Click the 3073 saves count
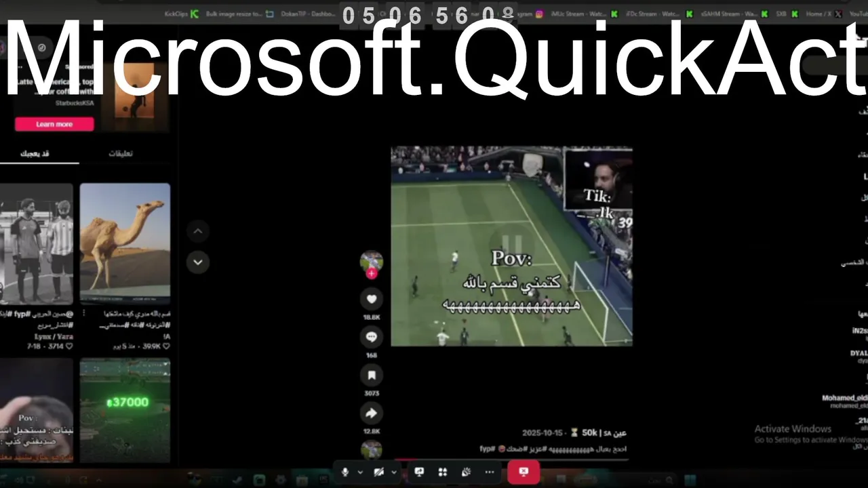This screenshot has height=488, width=868. 371,393
